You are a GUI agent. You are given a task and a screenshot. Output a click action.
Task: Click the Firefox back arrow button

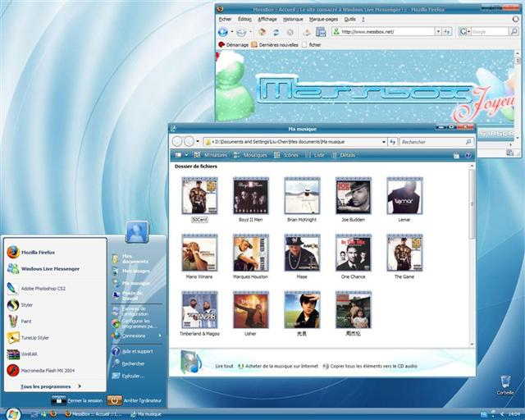(222, 32)
